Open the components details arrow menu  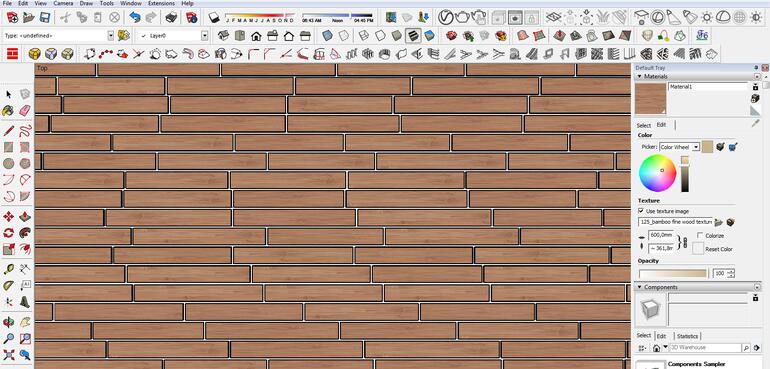point(756,348)
